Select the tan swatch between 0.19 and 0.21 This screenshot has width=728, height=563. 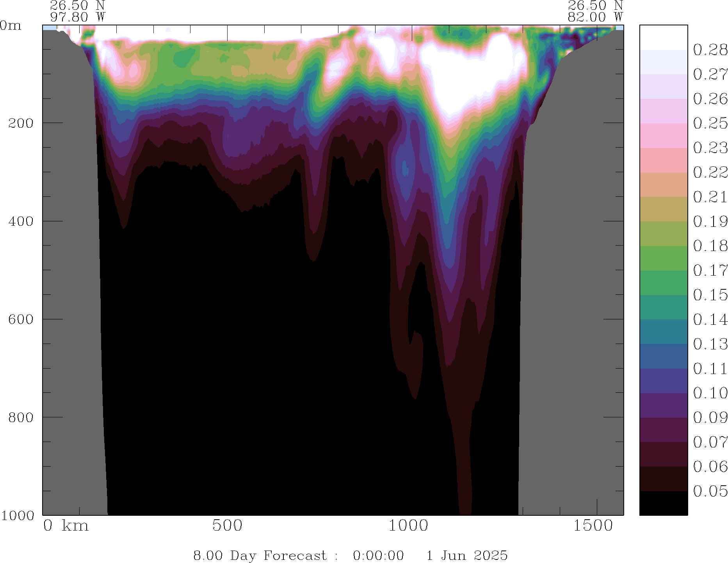(663, 209)
